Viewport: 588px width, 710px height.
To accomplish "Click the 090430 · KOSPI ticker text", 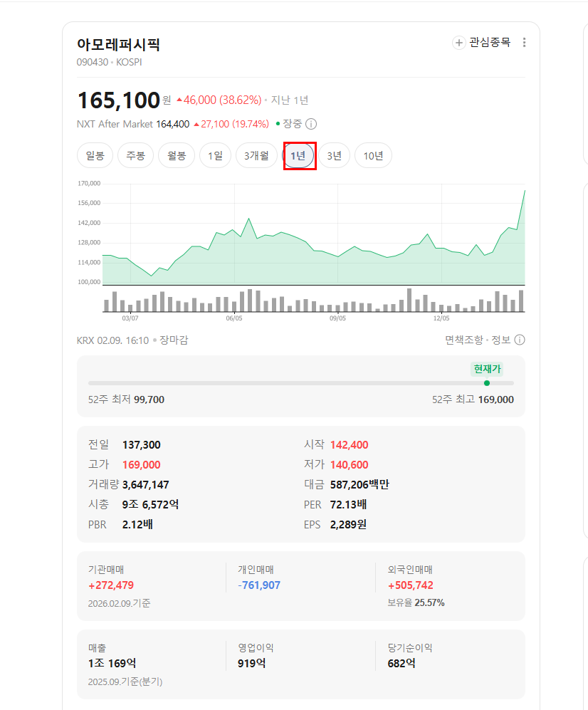I will (109, 62).
